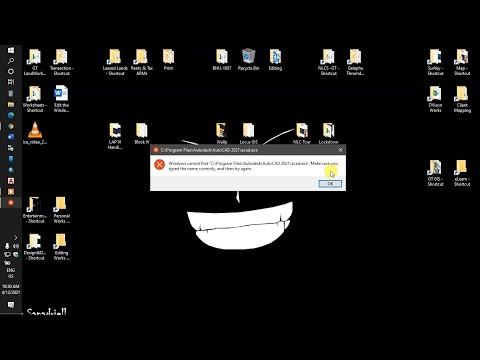480x360 pixels.
Task: Select the BHU-1007 folder
Action: (222, 60)
